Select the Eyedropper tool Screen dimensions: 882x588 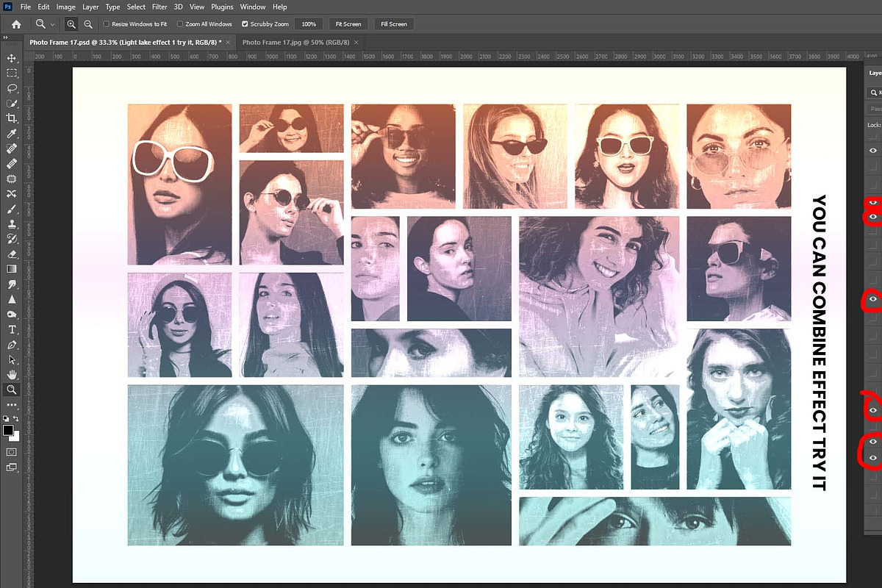(x=11, y=134)
